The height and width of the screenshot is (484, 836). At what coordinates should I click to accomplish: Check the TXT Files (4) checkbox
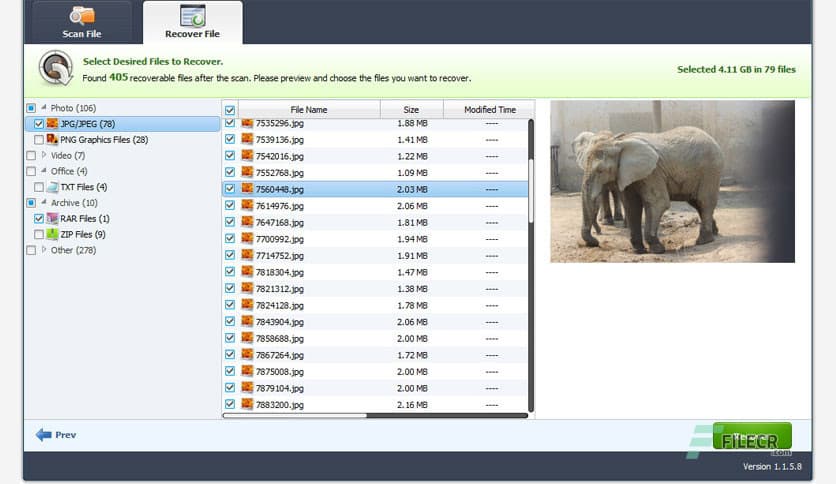point(38,187)
